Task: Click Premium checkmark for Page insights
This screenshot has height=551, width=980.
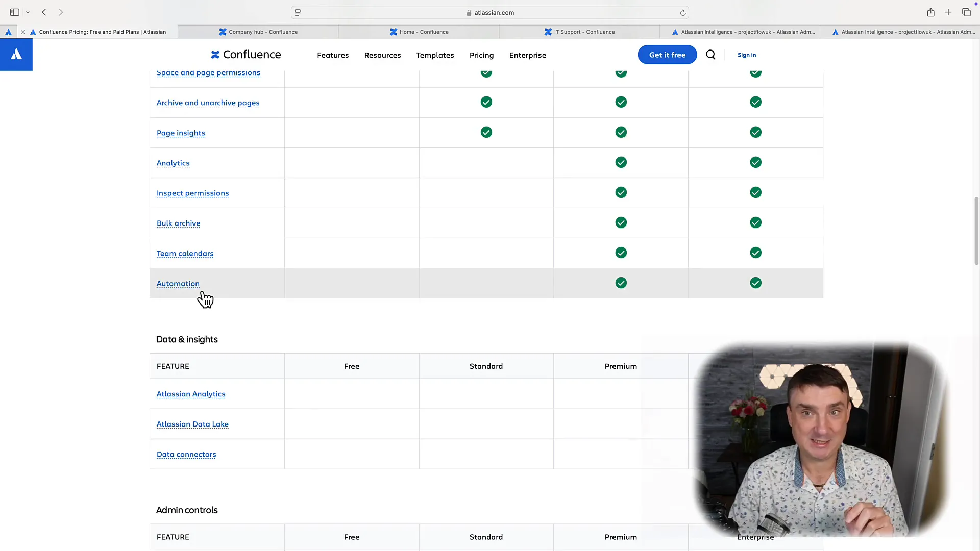Action: click(x=621, y=132)
